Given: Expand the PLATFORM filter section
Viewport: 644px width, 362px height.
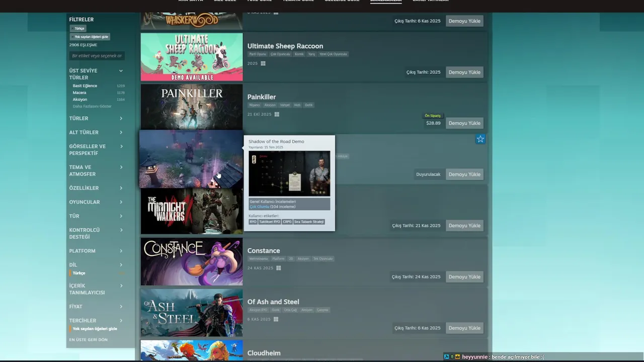Looking at the screenshot, I should pyautogui.click(x=96, y=251).
